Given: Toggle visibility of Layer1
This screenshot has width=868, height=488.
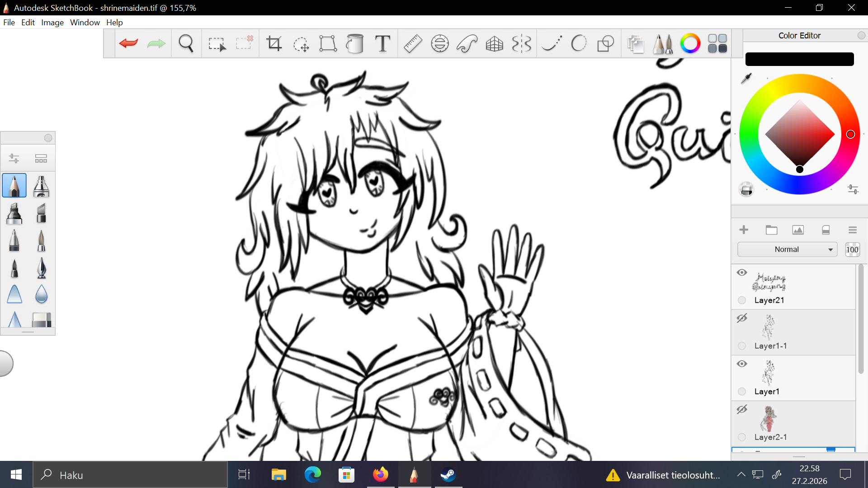Looking at the screenshot, I should (742, 364).
